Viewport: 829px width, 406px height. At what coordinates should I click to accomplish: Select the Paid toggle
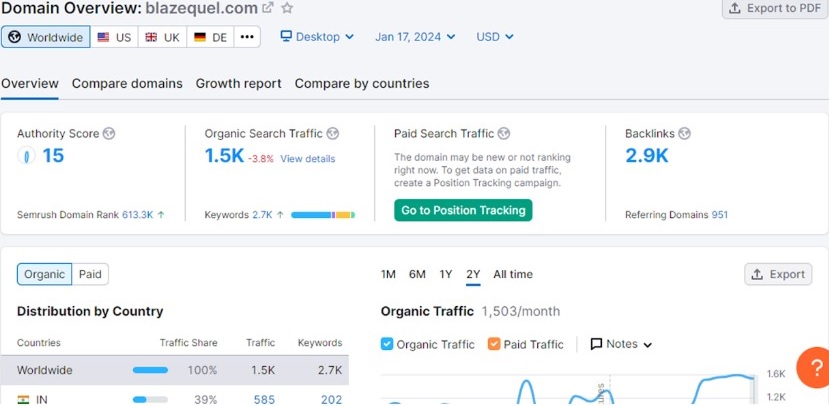(90, 274)
